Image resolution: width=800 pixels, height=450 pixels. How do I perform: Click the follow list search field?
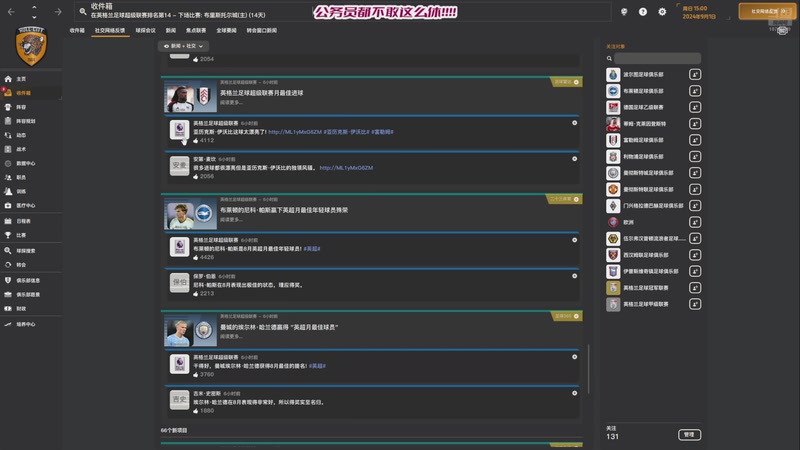657,58
